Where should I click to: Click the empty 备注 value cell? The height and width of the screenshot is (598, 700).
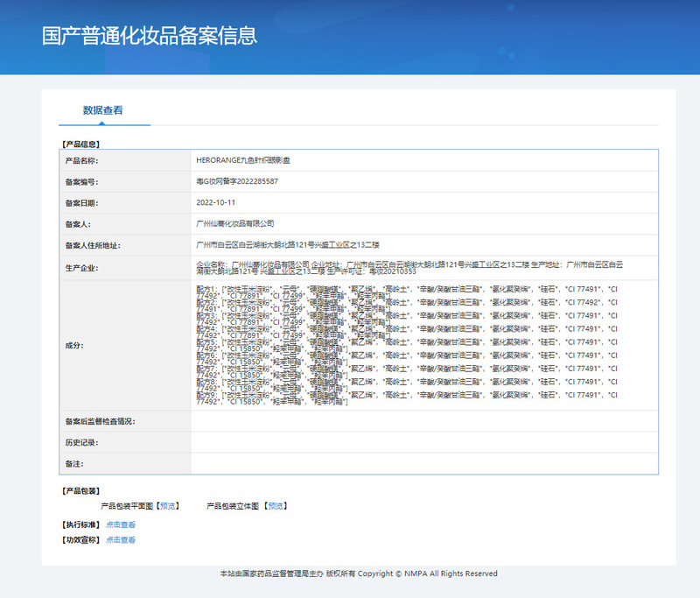tap(424, 463)
